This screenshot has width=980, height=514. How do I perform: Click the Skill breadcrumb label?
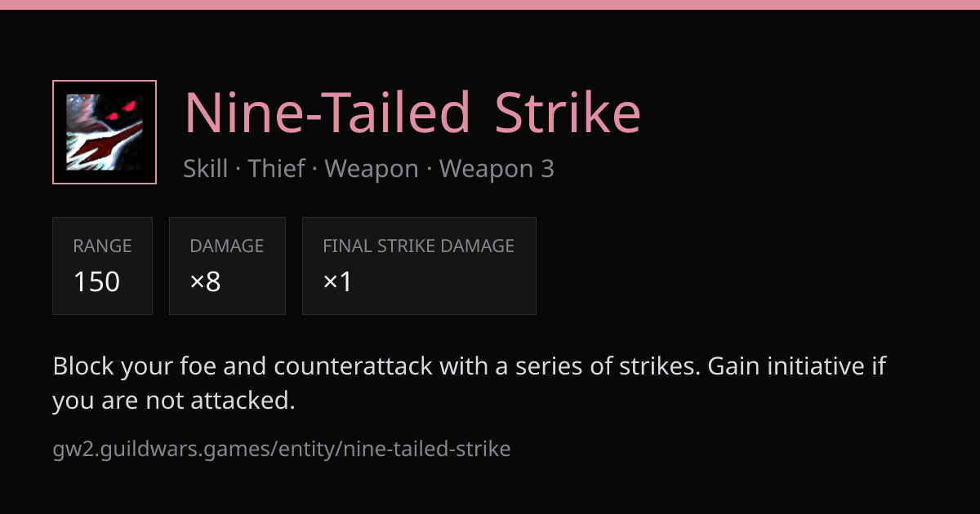tap(206, 169)
